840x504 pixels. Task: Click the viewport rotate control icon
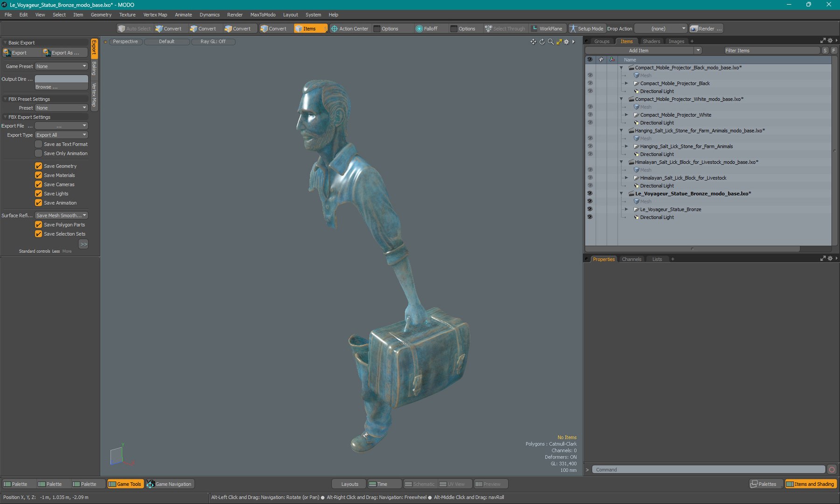pyautogui.click(x=542, y=42)
